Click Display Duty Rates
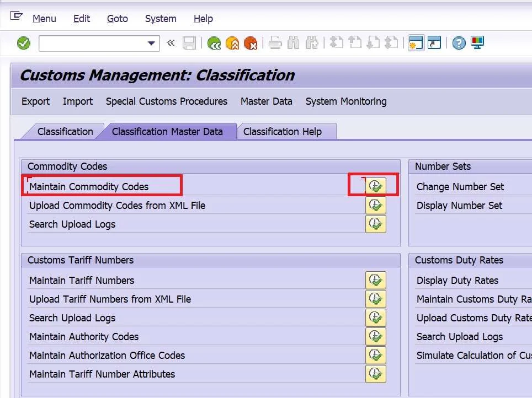This screenshot has height=398, width=532. point(457,281)
